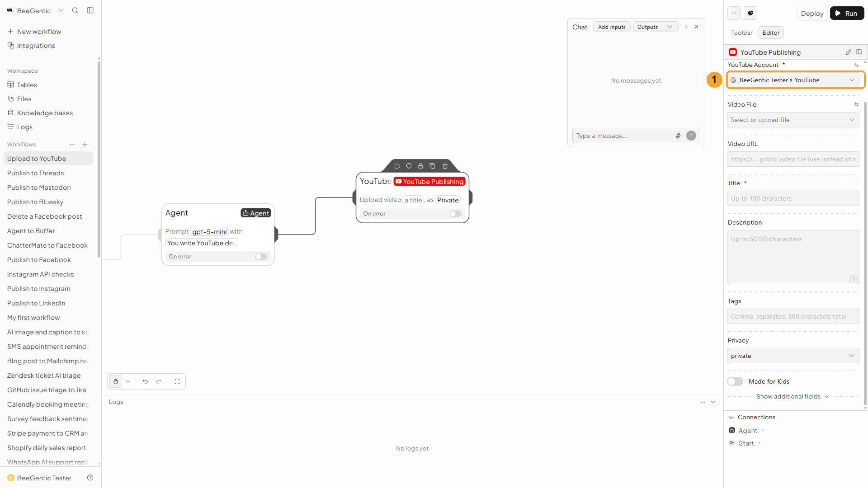Click the Run button
The height and width of the screenshot is (488, 868).
(847, 13)
